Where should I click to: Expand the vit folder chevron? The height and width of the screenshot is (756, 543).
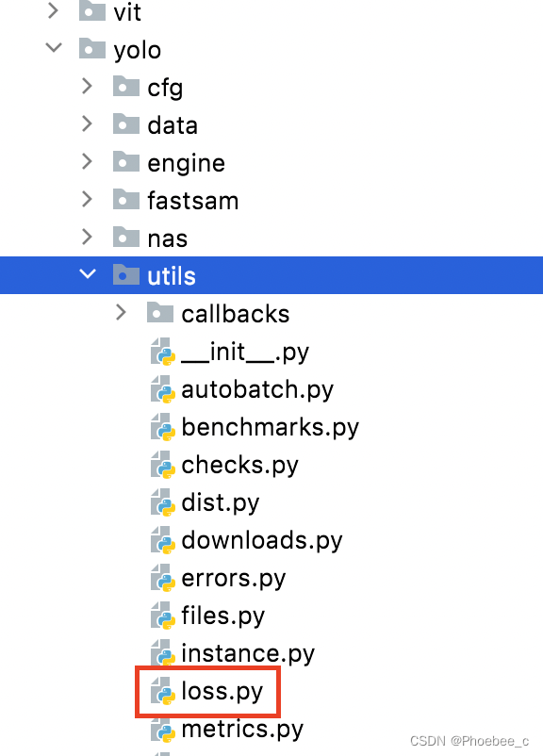[x=54, y=10]
